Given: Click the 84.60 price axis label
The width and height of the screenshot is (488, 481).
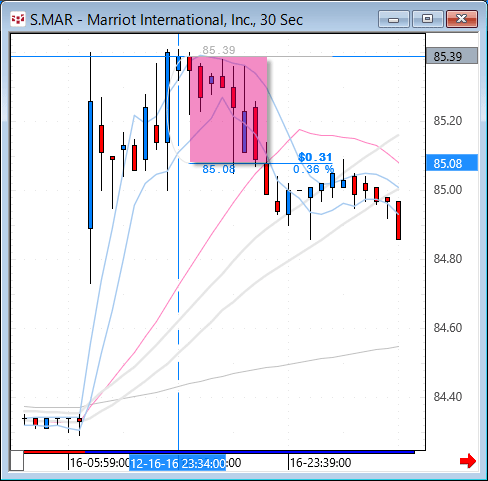Looking at the screenshot, I should tap(448, 328).
